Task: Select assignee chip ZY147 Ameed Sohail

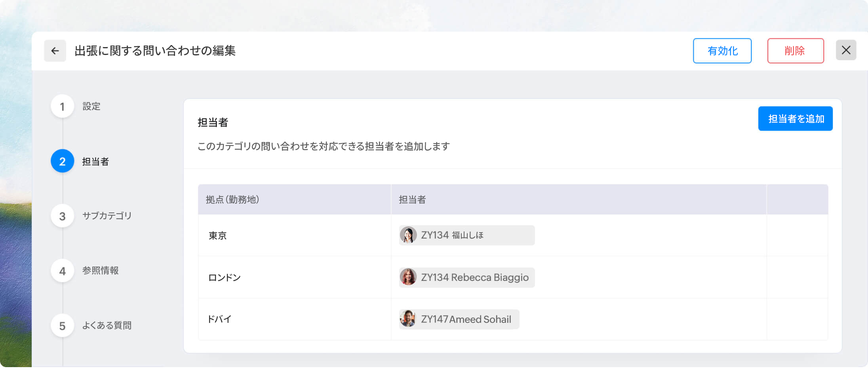Action: (x=459, y=319)
